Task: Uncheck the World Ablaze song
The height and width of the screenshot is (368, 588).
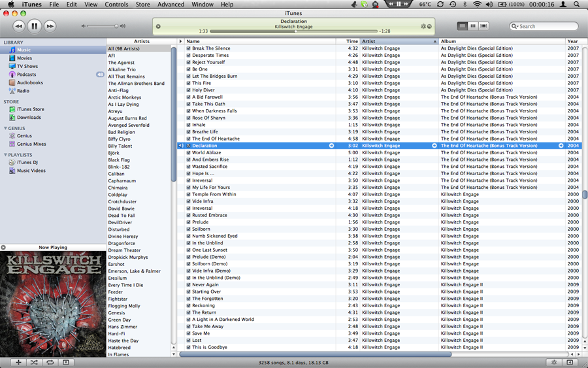Action: click(x=189, y=153)
